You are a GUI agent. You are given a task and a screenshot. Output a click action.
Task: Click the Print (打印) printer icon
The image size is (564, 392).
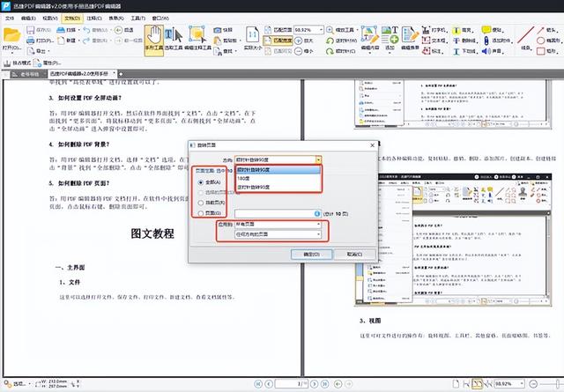[31, 41]
